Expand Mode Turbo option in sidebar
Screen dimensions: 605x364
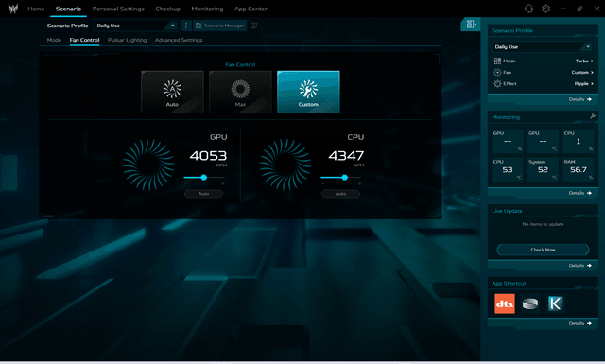pyautogui.click(x=584, y=61)
